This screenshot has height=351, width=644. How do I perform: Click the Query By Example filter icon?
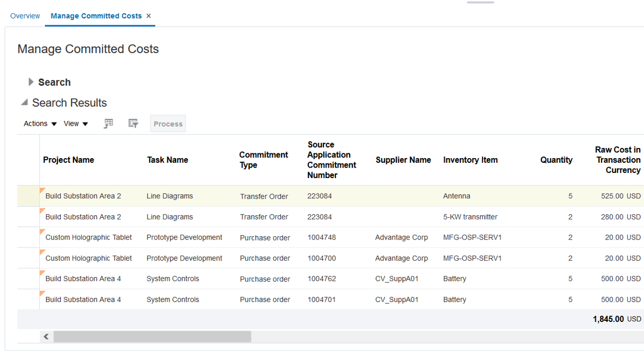coord(133,124)
